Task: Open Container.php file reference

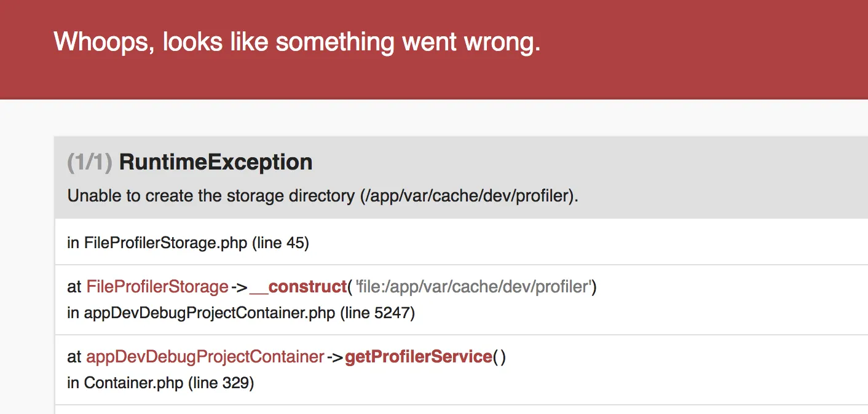Action: pos(133,383)
